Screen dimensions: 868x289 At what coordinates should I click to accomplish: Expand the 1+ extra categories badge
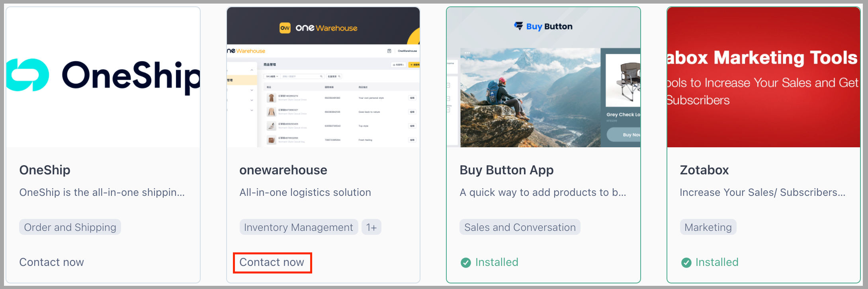click(371, 227)
